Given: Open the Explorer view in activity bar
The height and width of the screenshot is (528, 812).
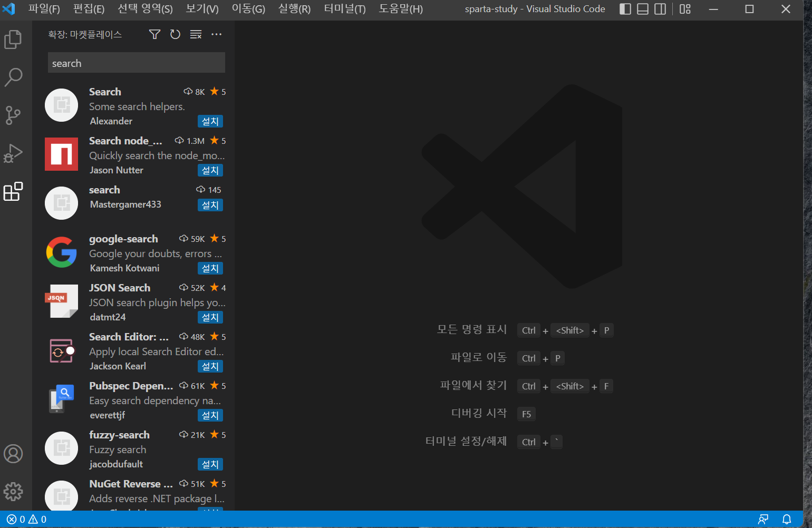Looking at the screenshot, I should [x=13, y=40].
